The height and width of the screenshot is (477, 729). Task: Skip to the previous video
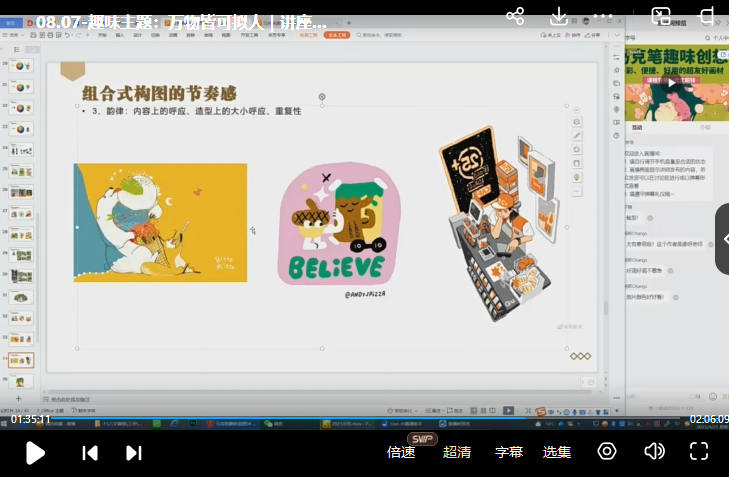point(90,453)
